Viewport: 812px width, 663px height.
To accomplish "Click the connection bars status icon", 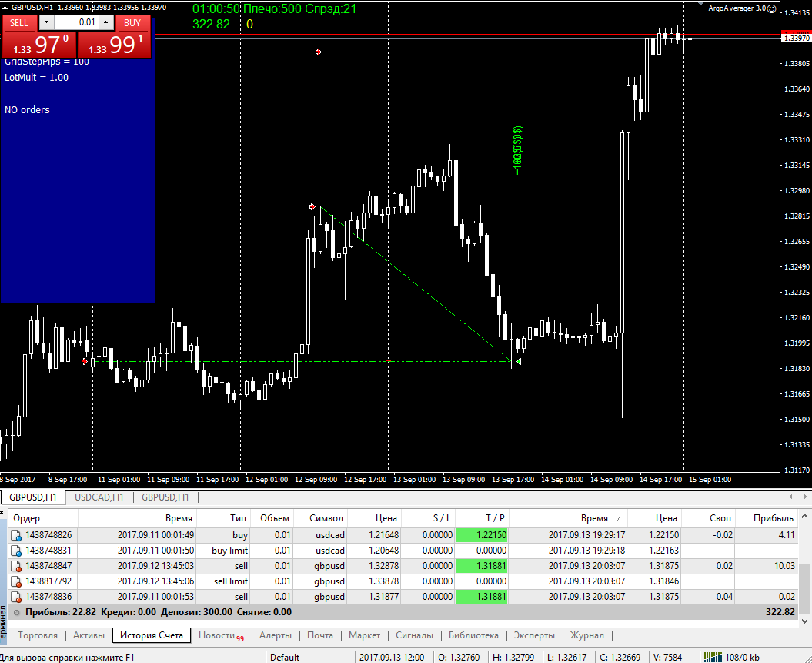I will pyautogui.click(x=713, y=658).
